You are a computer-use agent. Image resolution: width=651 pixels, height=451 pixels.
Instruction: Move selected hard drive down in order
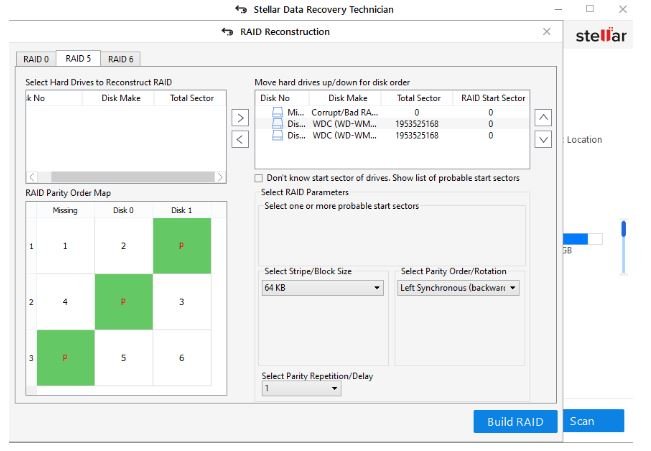pos(543,139)
